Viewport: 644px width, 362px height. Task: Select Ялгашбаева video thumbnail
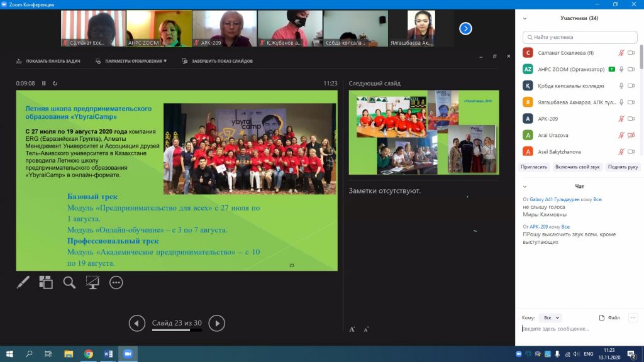pyautogui.click(x=421, y=28)
